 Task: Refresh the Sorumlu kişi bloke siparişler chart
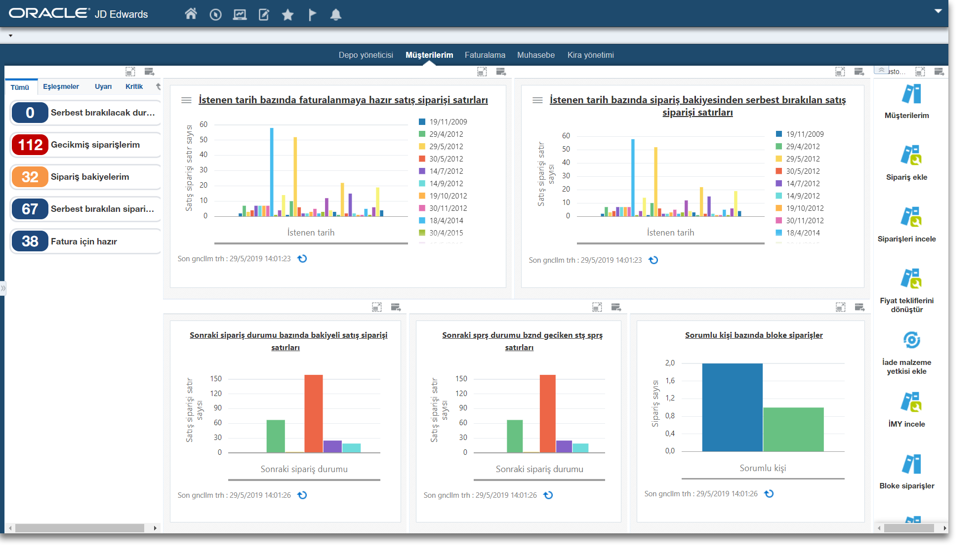[x=769, y=494]
